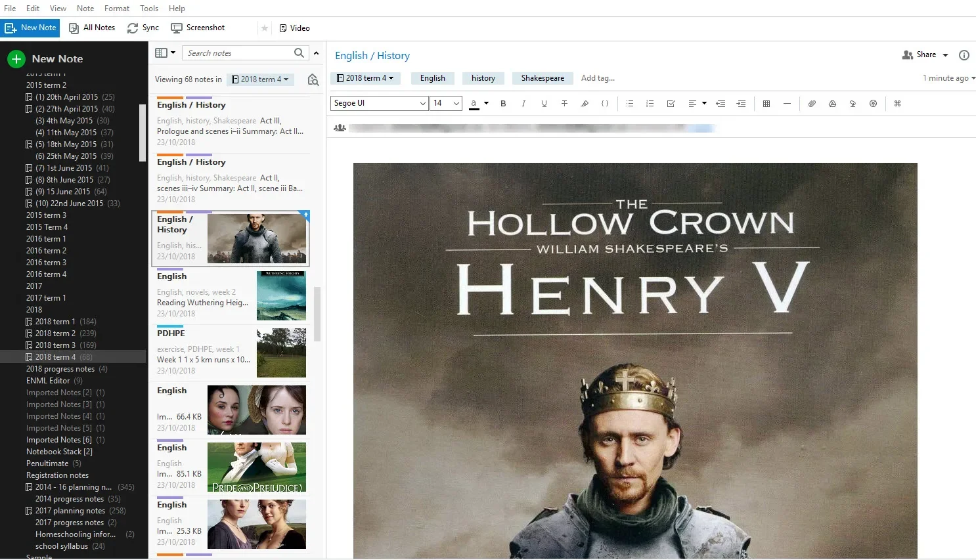Open the Note menu

85,9
